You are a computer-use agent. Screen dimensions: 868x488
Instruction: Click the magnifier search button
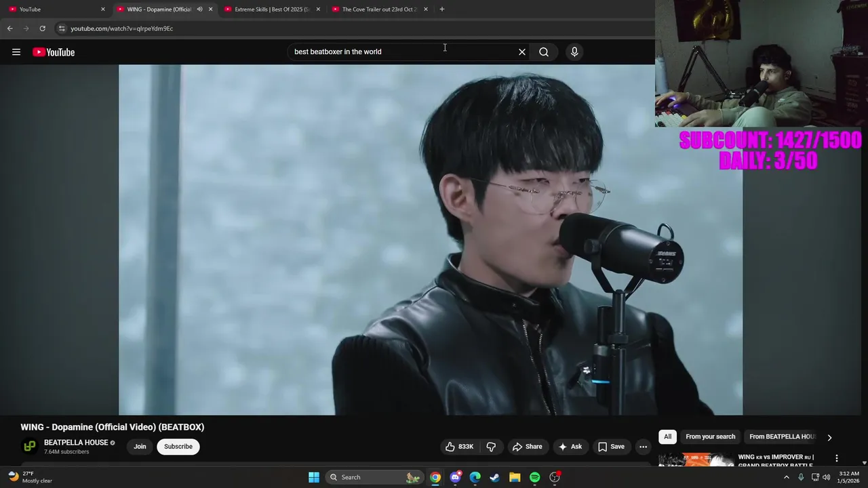(544, 52)
